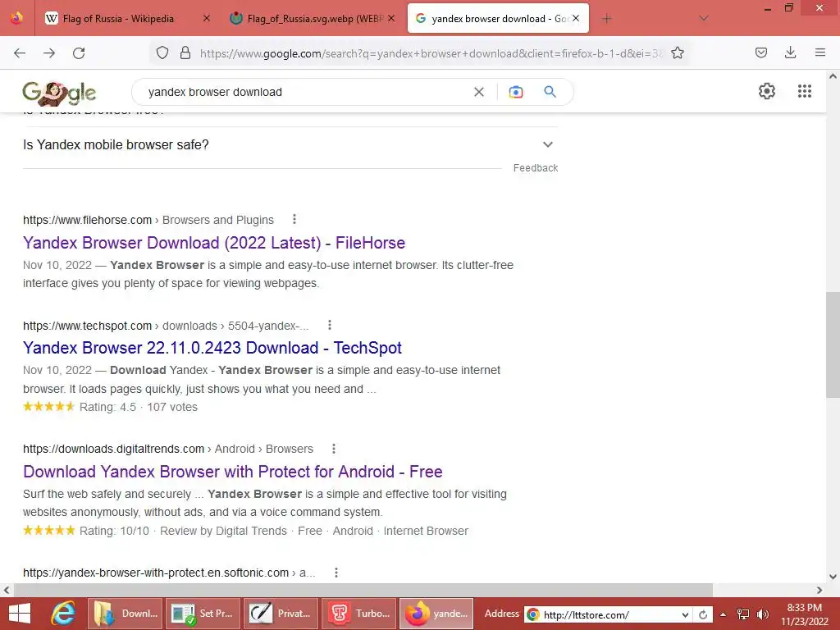Open taskbar Address bar dropdown arrow
Image resolution: width=840 pixels, height=630 pixels.
click(685, 614)
